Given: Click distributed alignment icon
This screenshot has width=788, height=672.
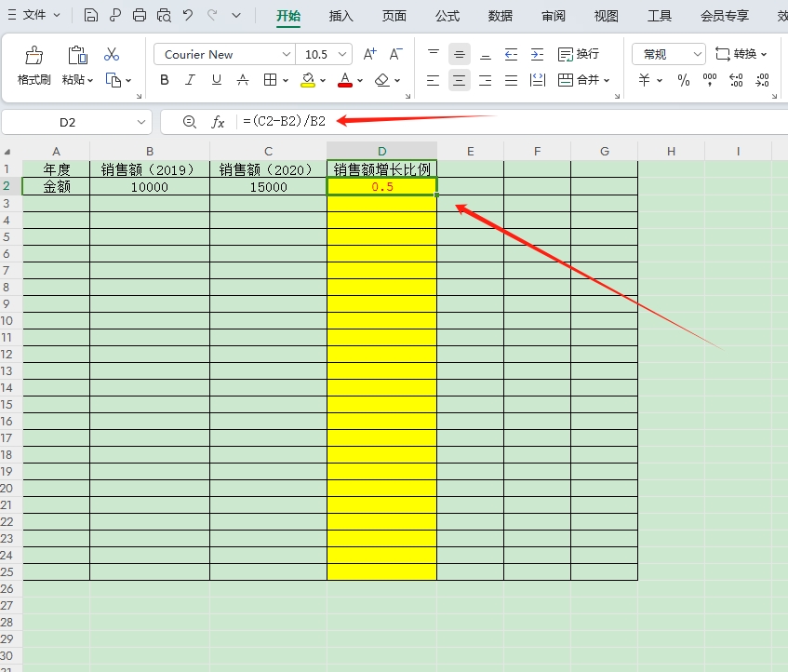Looking at the screenshot, I should (x=538, y=80).
